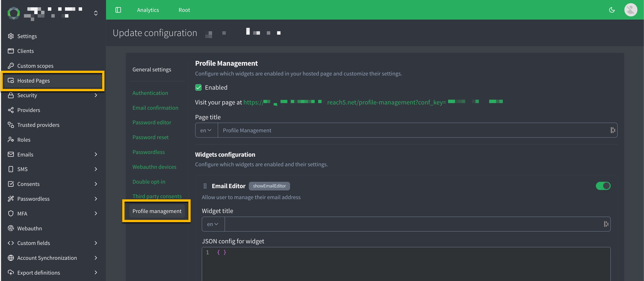Viewport: 644px width, 281px height.
Task: Switch to the Analytics tab
Action: [x=148, y=10]
